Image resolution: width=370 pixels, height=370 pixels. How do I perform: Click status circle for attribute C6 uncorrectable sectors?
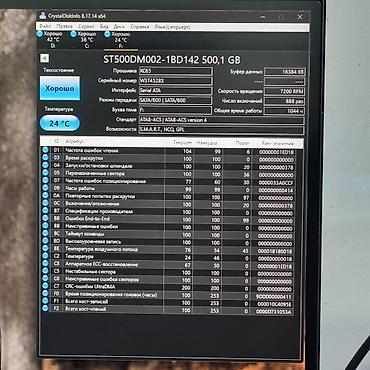point(45,279)
